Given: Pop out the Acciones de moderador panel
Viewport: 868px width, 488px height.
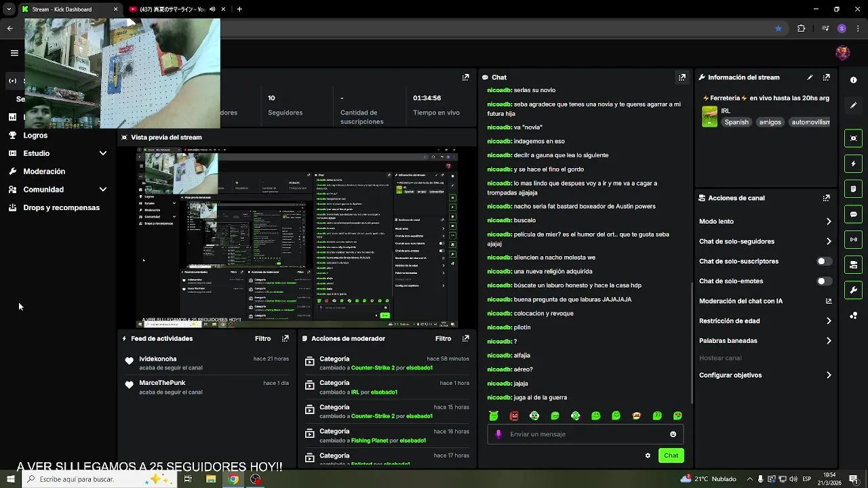Looking at the screenshot, I should point(465,338).
